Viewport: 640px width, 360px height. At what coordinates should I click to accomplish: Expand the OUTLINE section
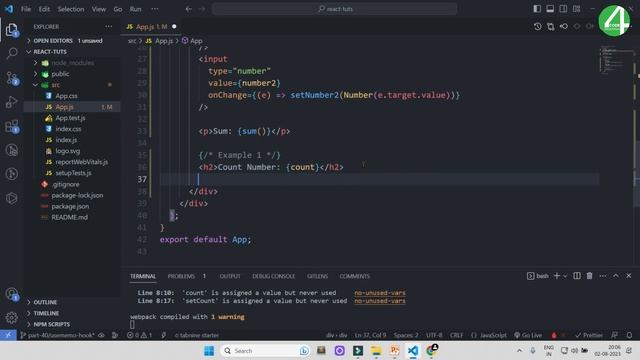(45, 302)
